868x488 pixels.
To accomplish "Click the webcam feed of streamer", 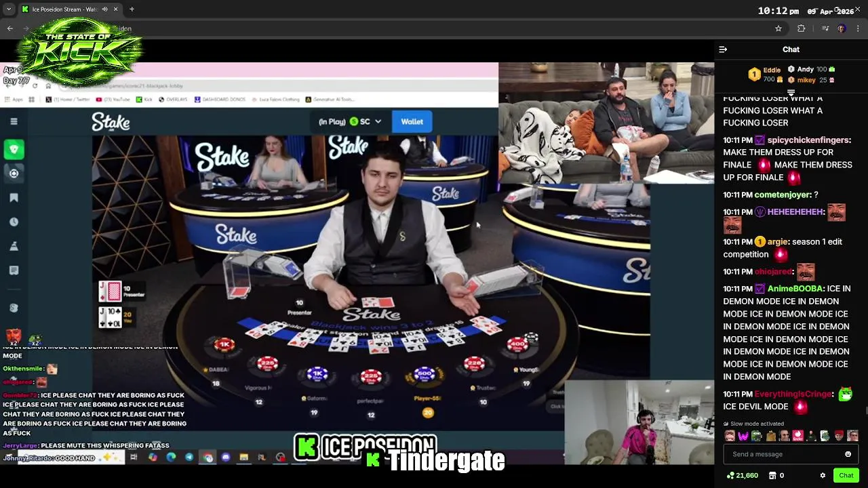I will tap(639, 422).
